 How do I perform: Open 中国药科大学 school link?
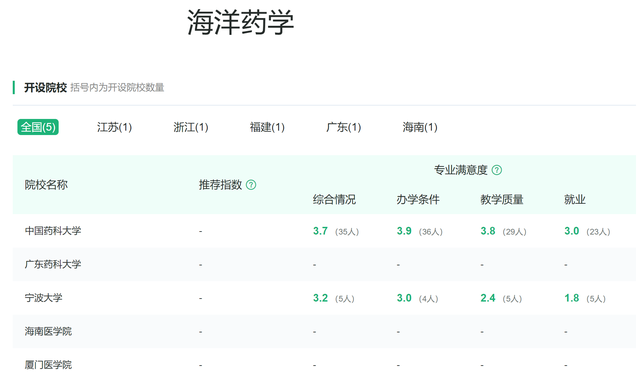click(x=53, y=231)
